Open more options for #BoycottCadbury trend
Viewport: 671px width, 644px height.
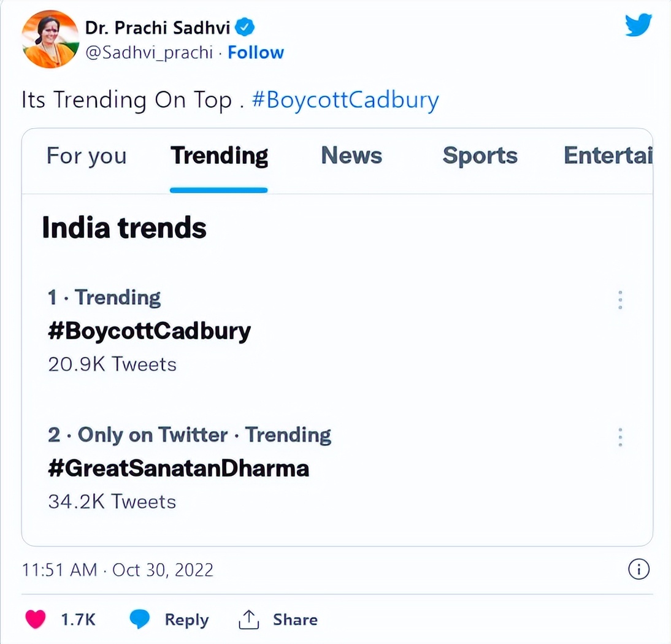[621, 299]
